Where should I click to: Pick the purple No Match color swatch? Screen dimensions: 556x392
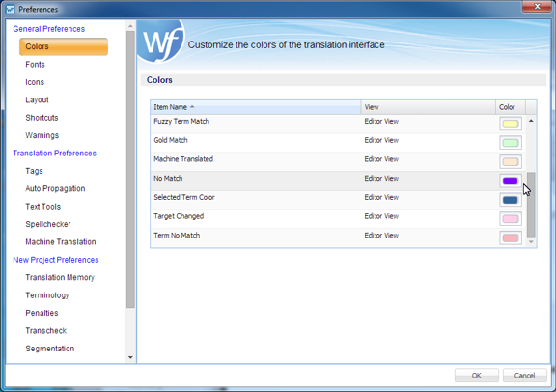(511, 181)
